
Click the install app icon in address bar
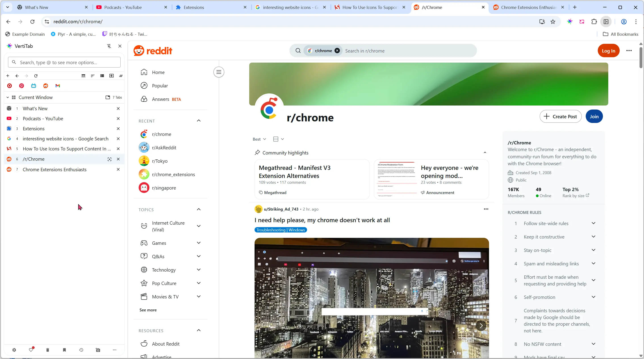(x=542, y=21)
